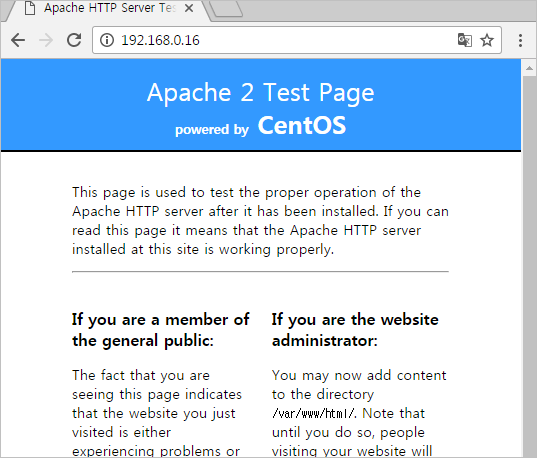Click the scrollbar up arrow
This screenshot has width=537, height=458.
tap(529, 68)
